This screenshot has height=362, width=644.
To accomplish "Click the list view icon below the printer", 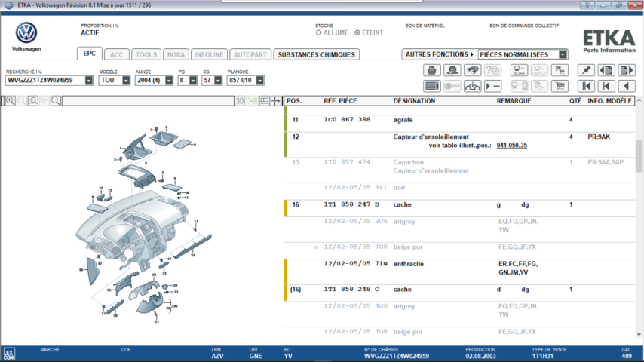I will [x=431, y=86].
